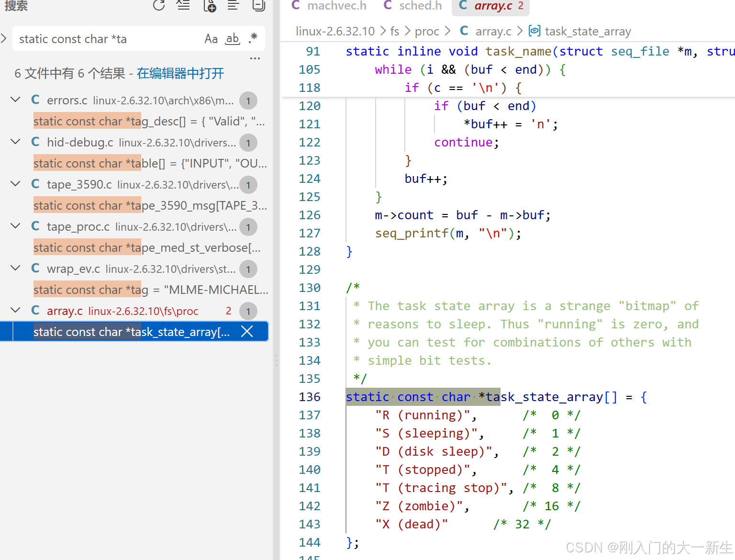Collapse wrap_ev.c result group
The height and width of the screenshot is (560, 735).
[15, 268]
